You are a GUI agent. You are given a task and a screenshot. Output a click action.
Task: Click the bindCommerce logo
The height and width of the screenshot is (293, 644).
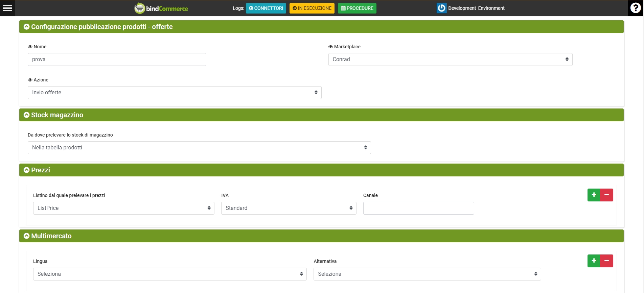click(x=161, y=8)
